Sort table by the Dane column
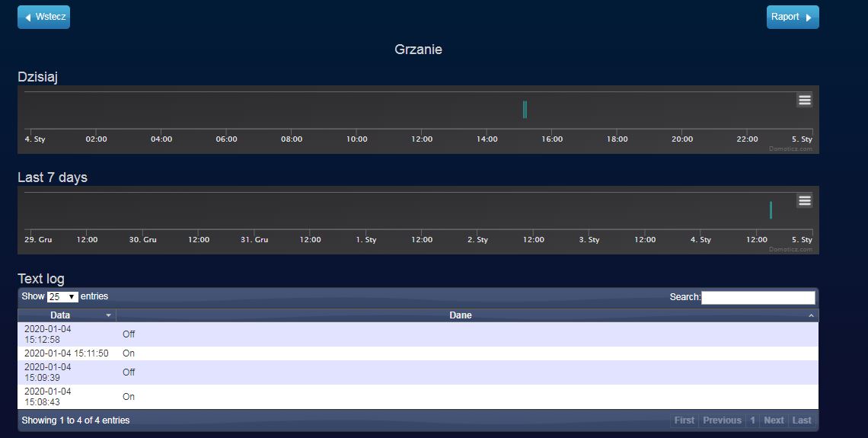 [x=468, y=315]
